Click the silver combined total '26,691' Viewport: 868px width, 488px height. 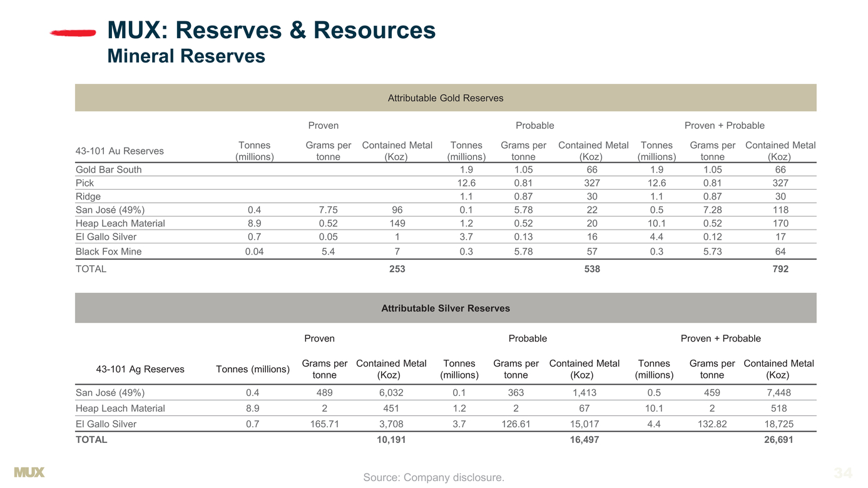[x=779, y=440]
